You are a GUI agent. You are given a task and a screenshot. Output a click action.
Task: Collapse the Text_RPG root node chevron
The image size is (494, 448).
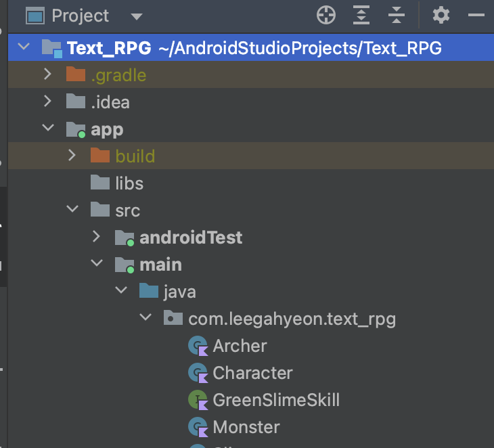click(24, 47)
